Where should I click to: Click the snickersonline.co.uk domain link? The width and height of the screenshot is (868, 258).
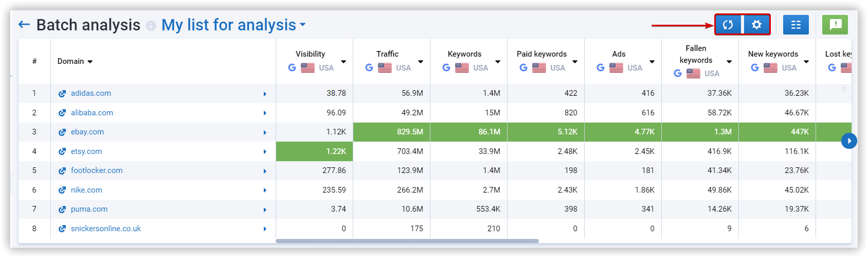coord(106,229)
